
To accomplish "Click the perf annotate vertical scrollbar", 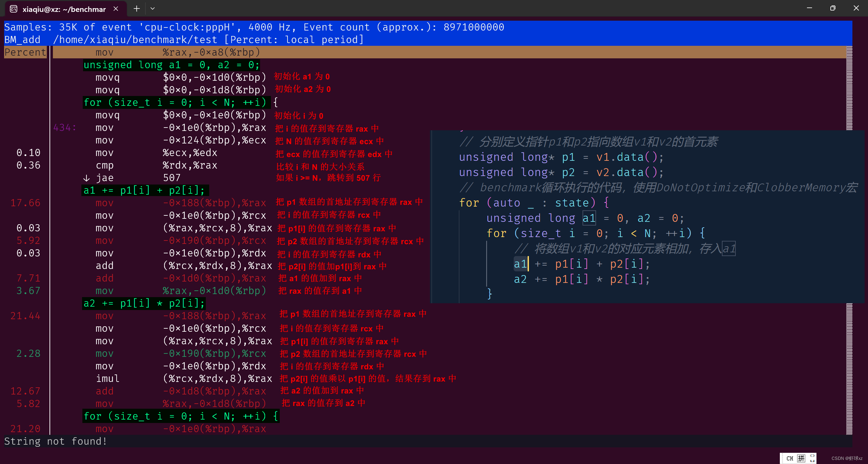I will tap(849, 240).
